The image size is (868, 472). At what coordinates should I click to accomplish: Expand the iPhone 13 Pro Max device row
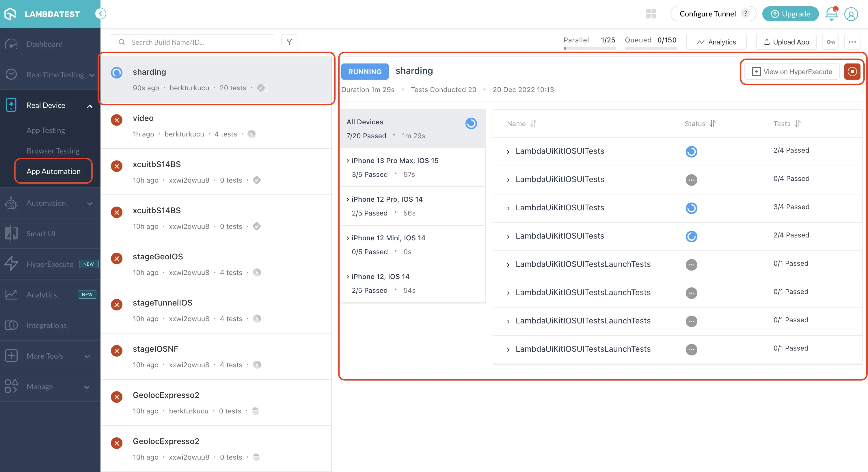tap(348, 161)
